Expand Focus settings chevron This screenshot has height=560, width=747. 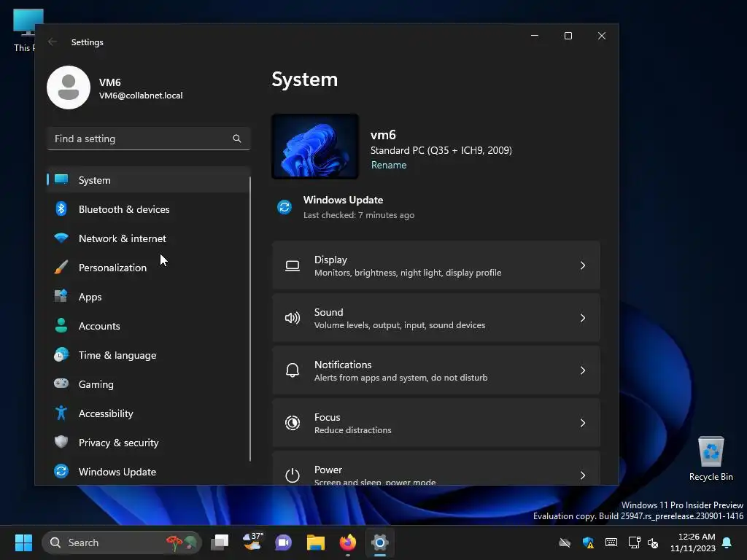(x=583, y=423)
